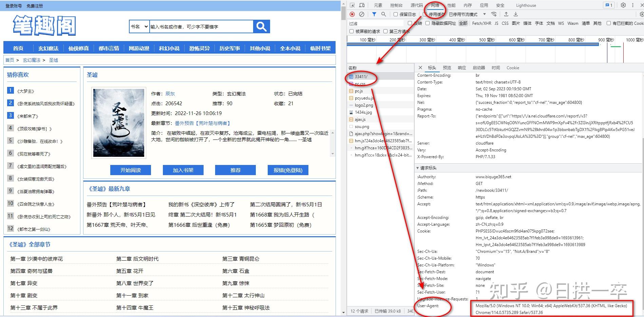Click the 开始阅读 button
This screenshot has width=644, height=317.
tap(131, 170)
